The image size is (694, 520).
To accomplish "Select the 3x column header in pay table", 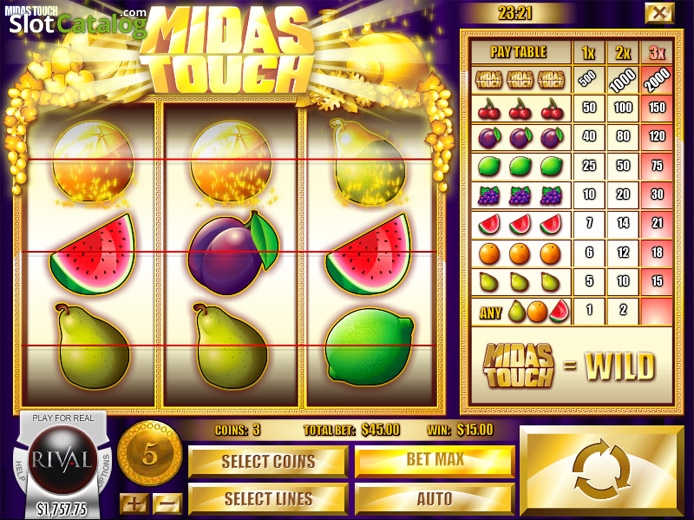I will pyautogui.click(x=657, y=53).
